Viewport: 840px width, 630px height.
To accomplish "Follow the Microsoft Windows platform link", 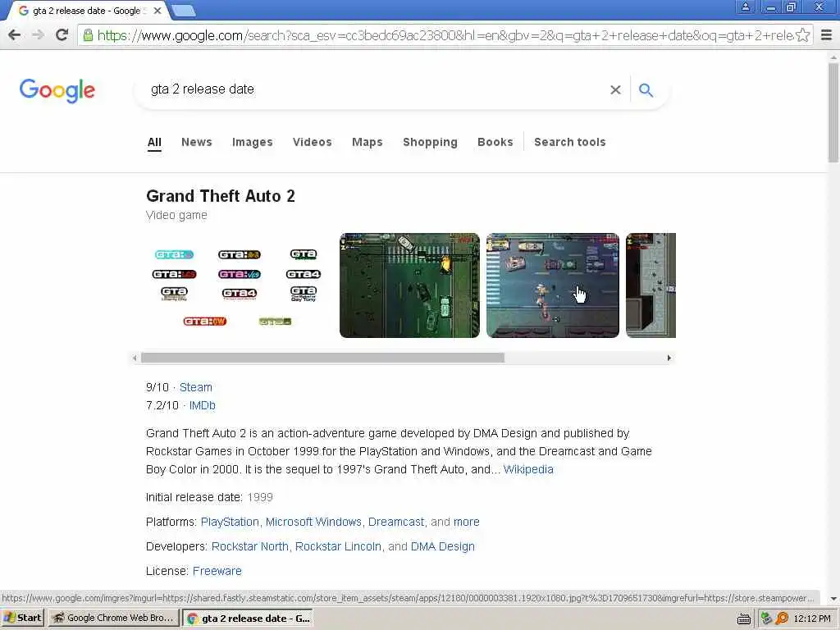I will [314, 522].
